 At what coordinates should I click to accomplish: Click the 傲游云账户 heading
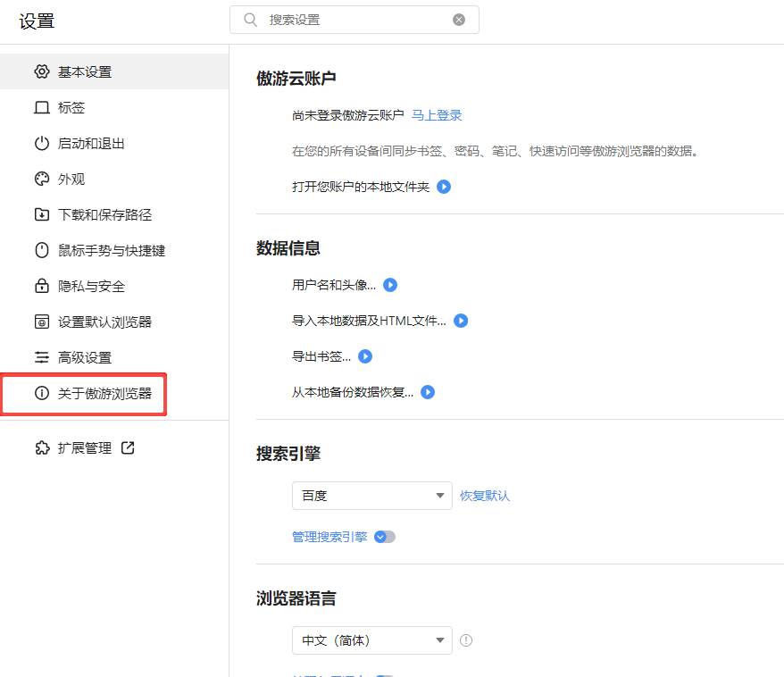(296, 79)
